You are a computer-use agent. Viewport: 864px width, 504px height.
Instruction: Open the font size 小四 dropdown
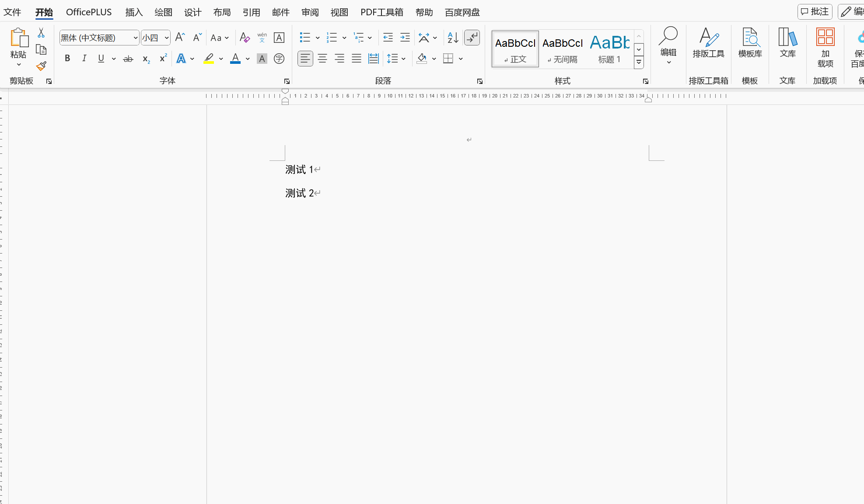click(x=167, y=38)
